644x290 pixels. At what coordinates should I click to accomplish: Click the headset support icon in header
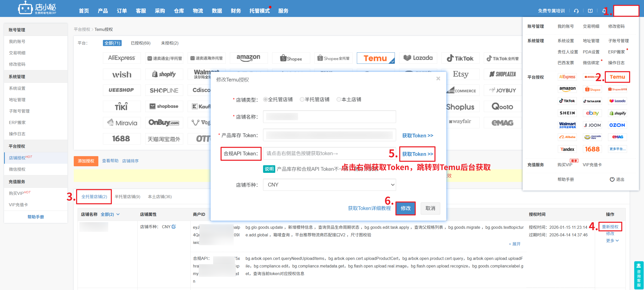pos(576,11)
